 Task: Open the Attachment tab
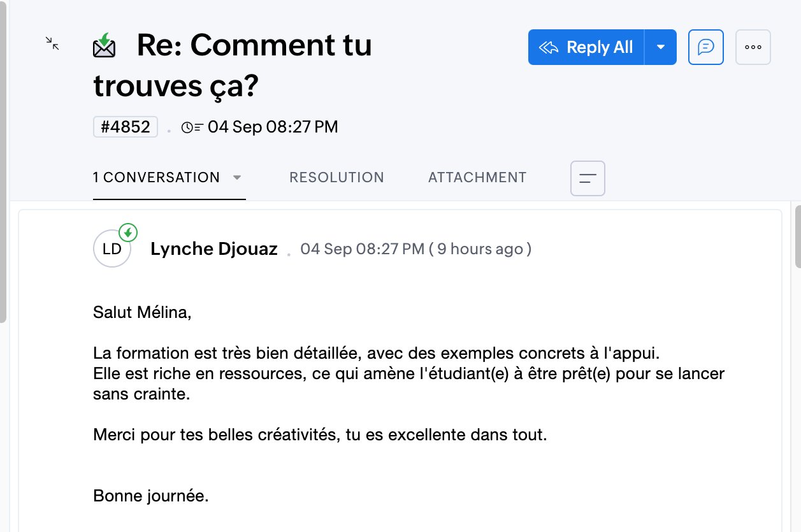pyautogui.click(x=477, y=178)
